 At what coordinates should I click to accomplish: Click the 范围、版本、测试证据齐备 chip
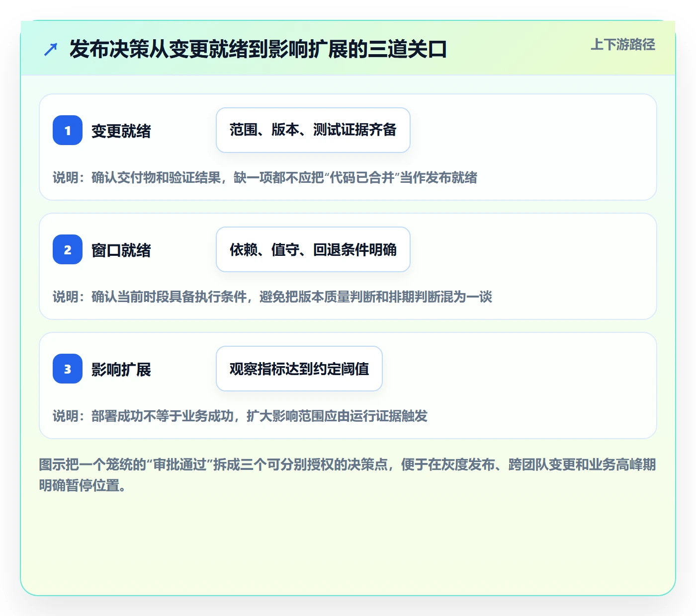(313, 130)
